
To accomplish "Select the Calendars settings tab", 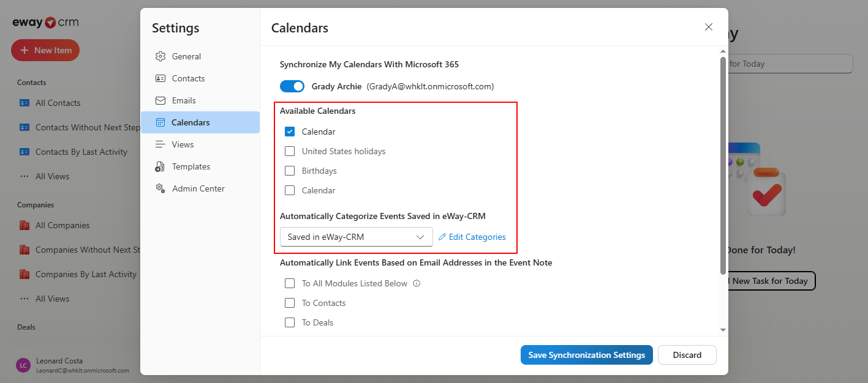I will tap(200, 122).
